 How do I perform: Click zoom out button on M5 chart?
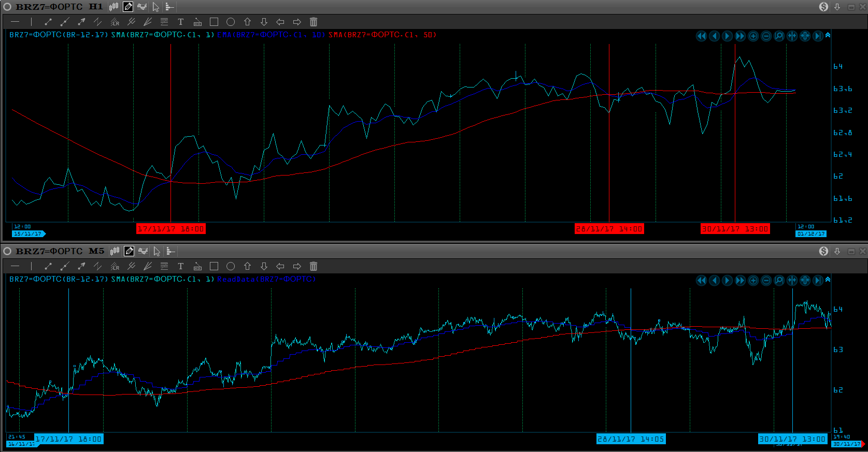[x=766, y=280]
